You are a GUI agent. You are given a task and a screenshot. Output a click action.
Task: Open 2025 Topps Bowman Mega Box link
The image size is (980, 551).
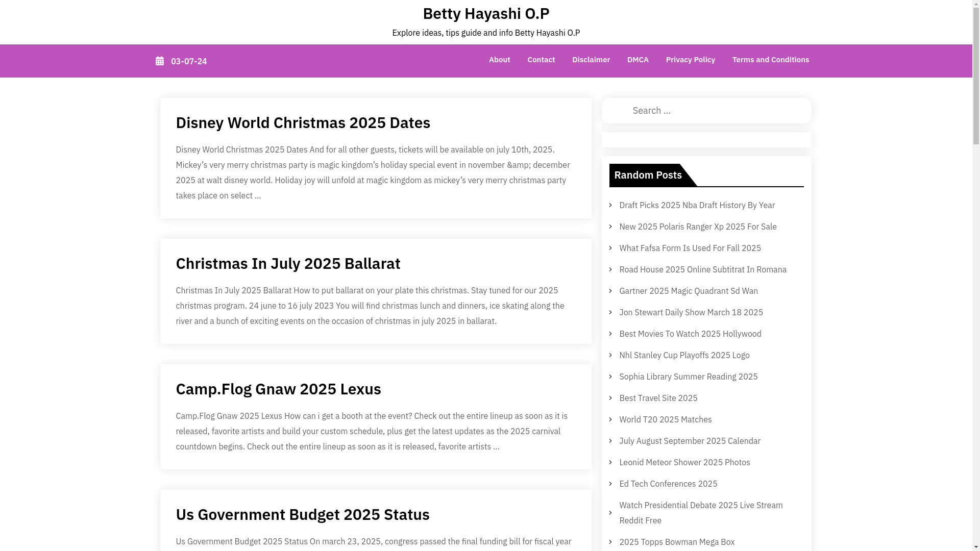click(x=677, y=542)
